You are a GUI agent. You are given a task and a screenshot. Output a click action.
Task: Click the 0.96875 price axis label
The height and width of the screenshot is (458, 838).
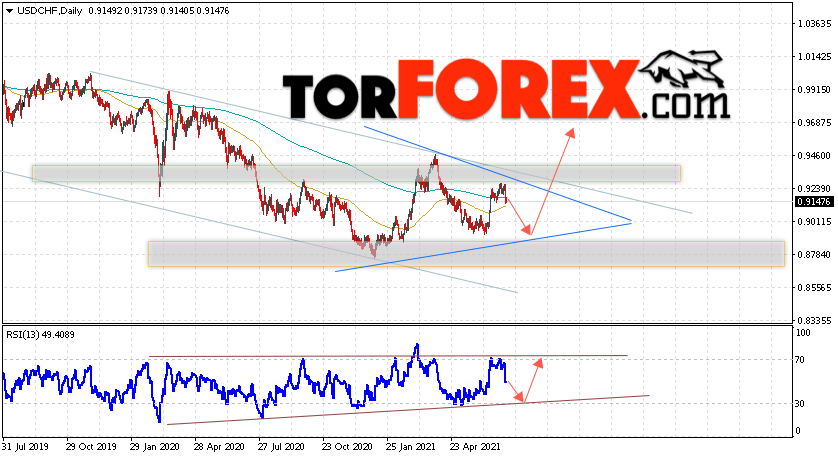click(x=814, y=123)
